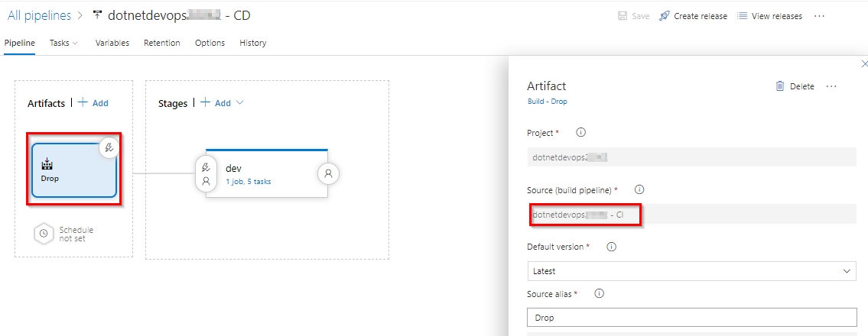Click the View releases button label

coord(777,16)
